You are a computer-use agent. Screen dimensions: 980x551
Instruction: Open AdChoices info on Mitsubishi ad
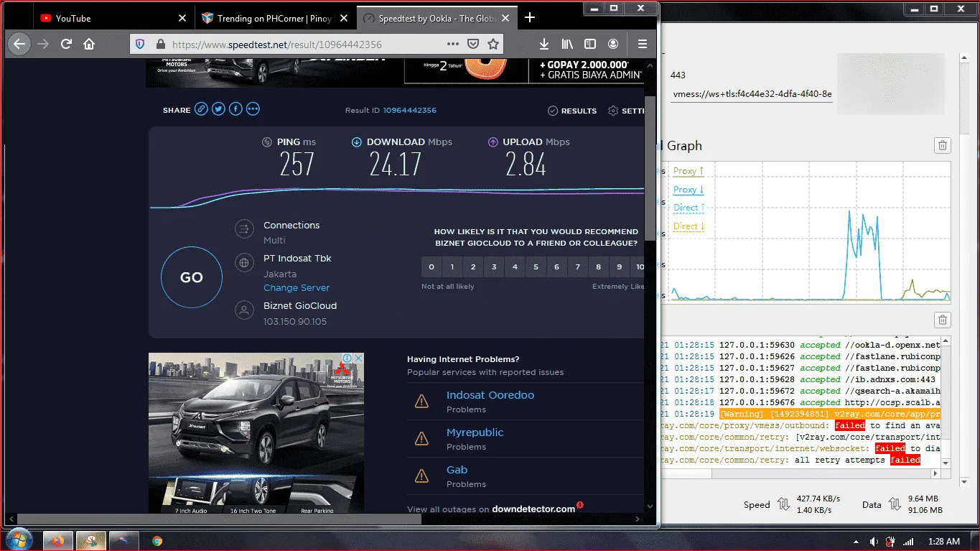point(346,358)
